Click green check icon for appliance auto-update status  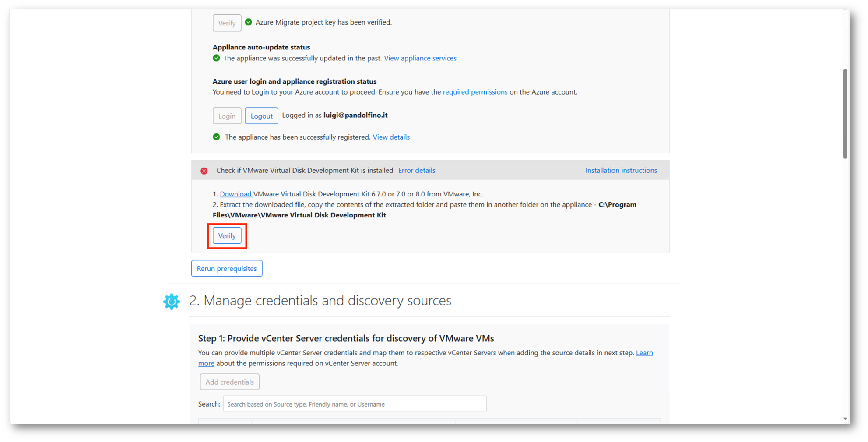tap(216, 58)
